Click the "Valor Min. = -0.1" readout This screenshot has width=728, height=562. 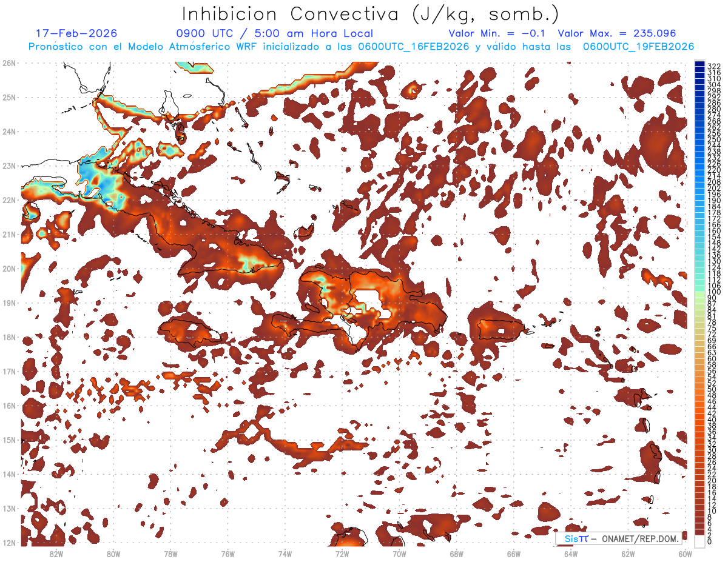pyautogui.click(x=497, y=33)
